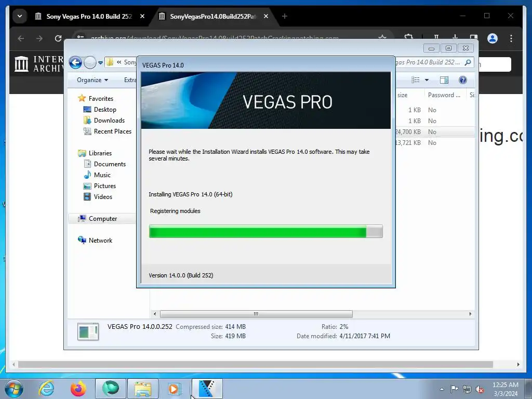Open Desktop in Favorites
This screenshot has height=399, width=532.
pos(105,110)
